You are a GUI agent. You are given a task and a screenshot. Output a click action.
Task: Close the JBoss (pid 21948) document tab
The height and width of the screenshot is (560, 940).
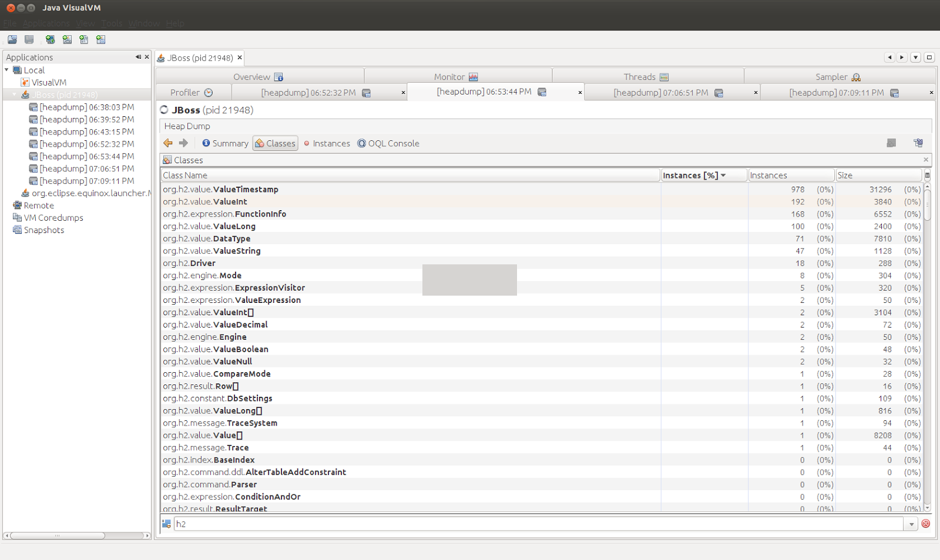(x=240, y=58)
